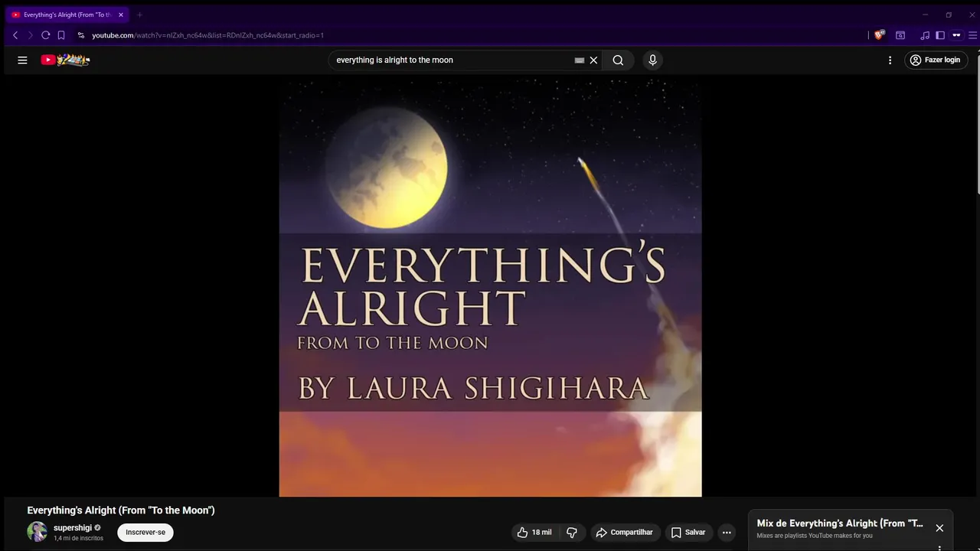Open the Compartilhar share dialog
This screenshot has width=980, height=551.
pos(624,532)
